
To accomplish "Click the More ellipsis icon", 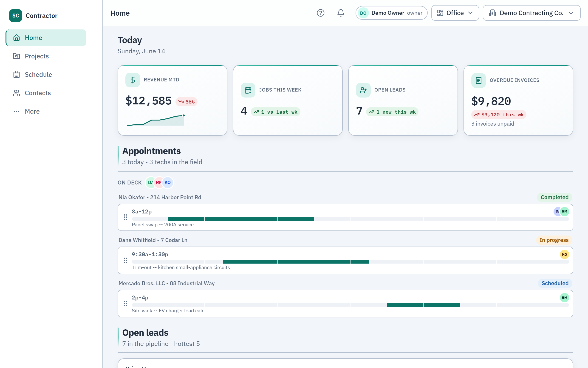I will pos(17,112).
